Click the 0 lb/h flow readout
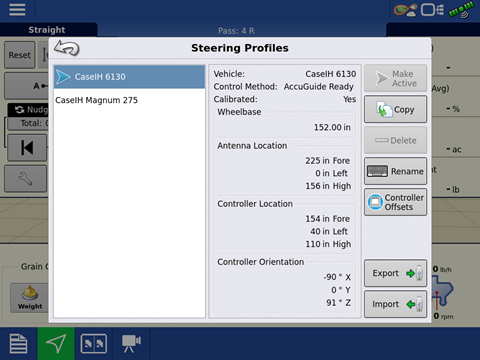The width and height of the screenshot is (480, 360). pyautogui.click(x=442, y=269)
